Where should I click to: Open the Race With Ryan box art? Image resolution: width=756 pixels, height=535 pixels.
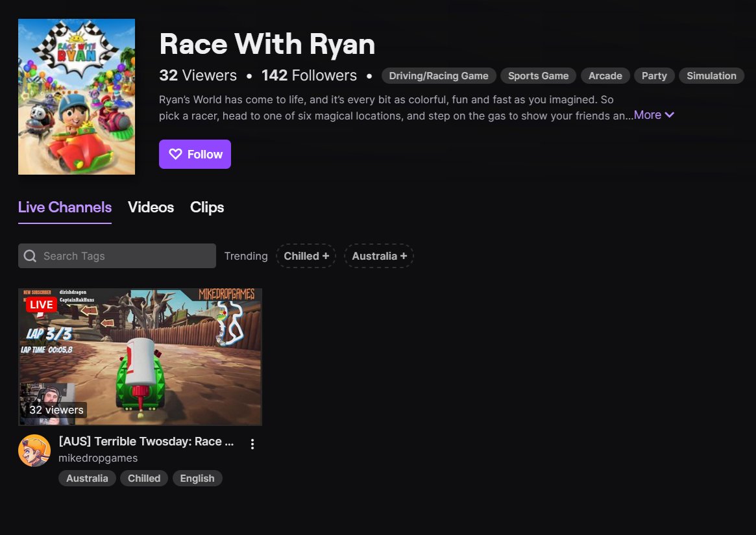click(x=77, y=97)
